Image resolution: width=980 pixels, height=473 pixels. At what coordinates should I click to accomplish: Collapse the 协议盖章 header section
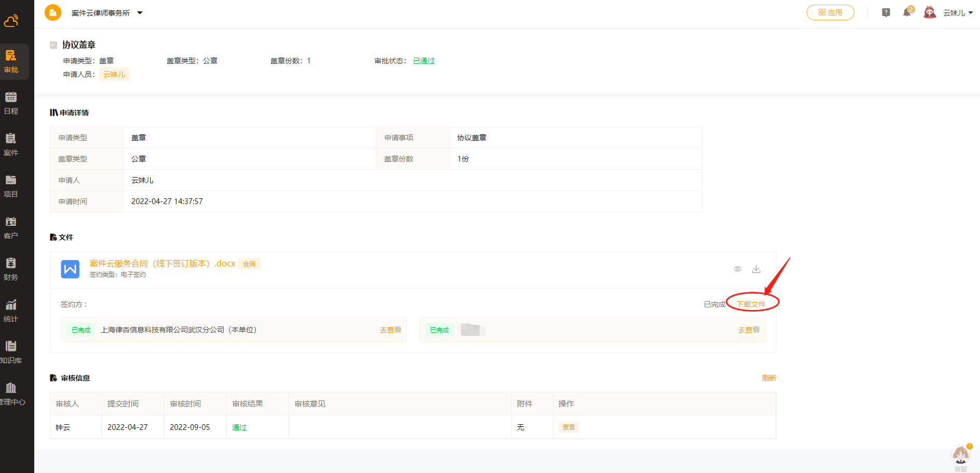click(53, 45)
